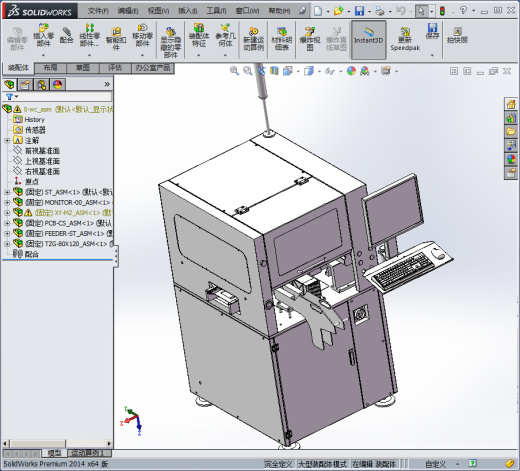Image resolution: width=520 pixels, height=471 pixels.
Task: Click the Bill of Materials icon
Action: coord(282,39)
